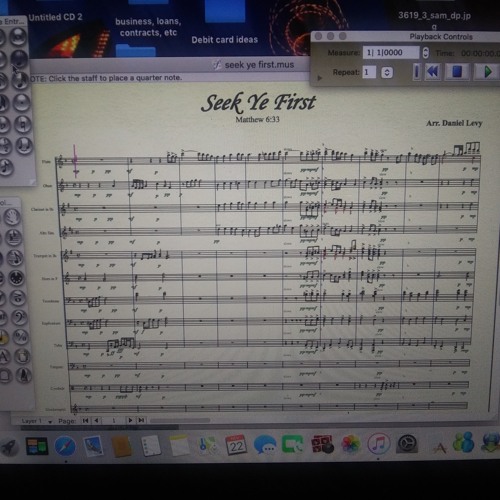Open Safari from the dock
Image resolution: width=500 pixels, height=500 pixels.
[x=65, y=446]
